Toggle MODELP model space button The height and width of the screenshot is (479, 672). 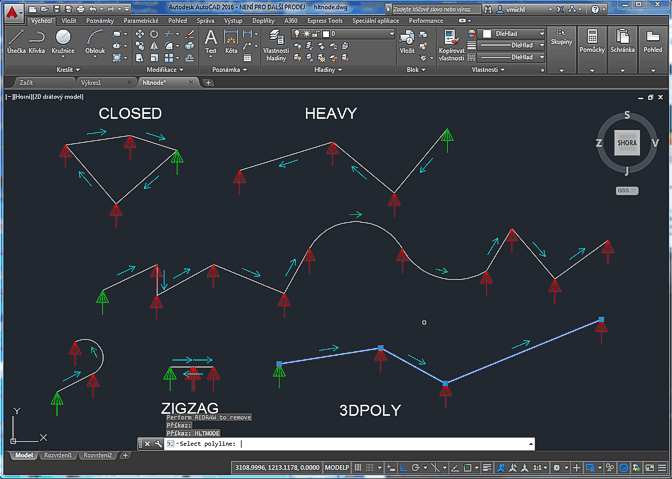click(336, 467)
